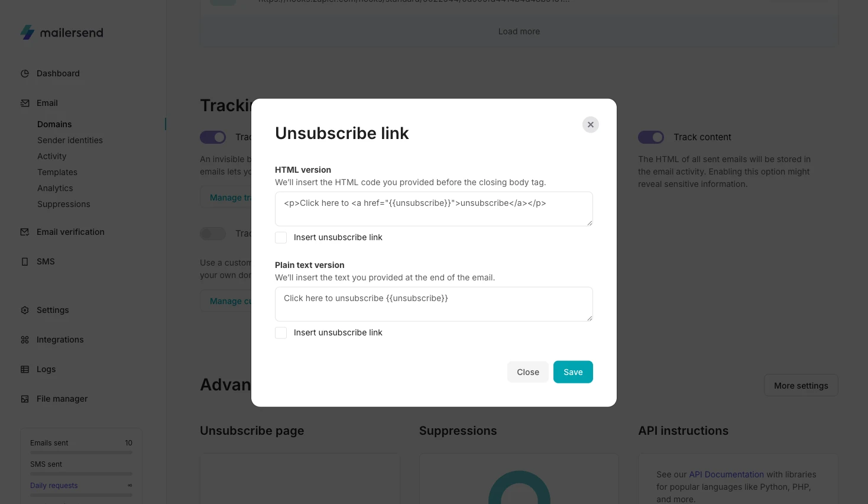The image size is (868, 504).
Task: Click the Dashboard icon in sidebar
Action: (25, 74)
